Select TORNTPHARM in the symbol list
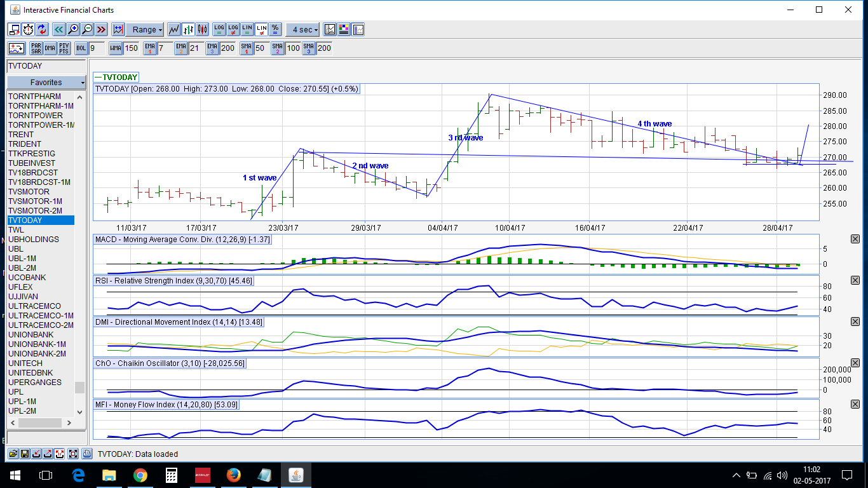Viewport: 868px width, 488px height. (41, 97)
